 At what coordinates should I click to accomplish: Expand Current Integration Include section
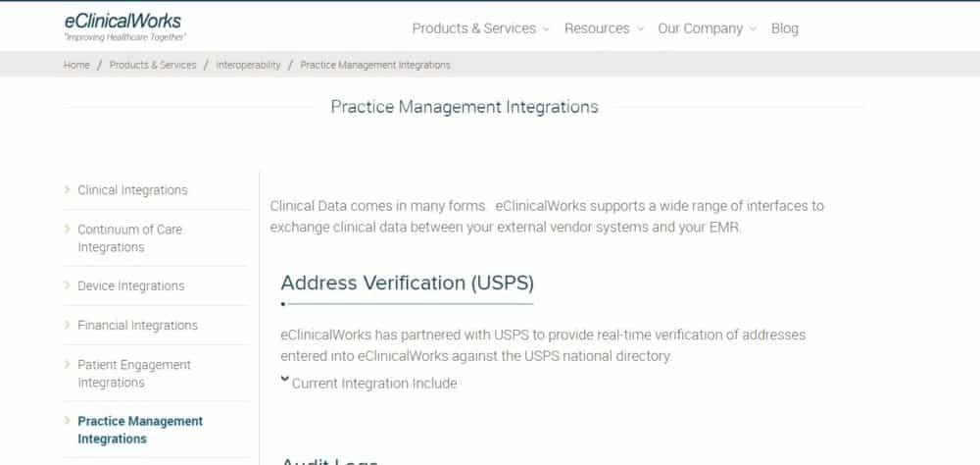373,384
